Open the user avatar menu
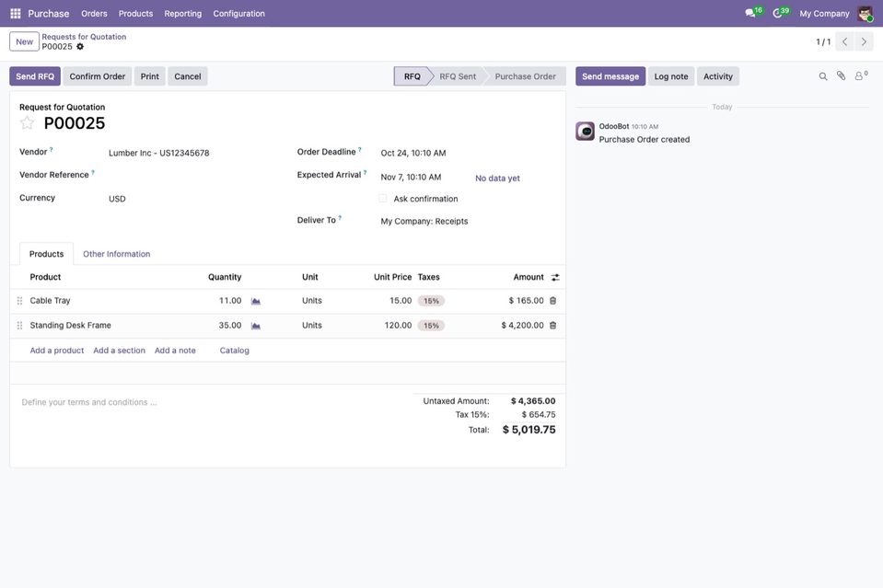The height and width of the screenshot is (588, 883). click(x=865, y=14)
